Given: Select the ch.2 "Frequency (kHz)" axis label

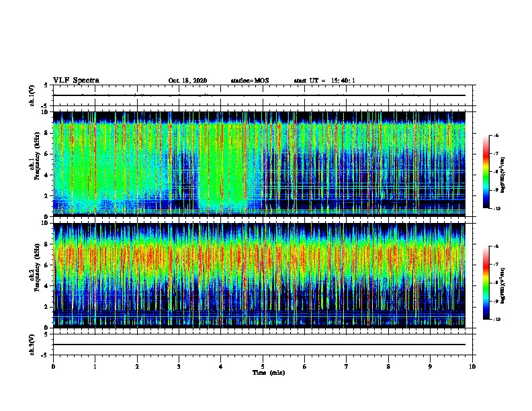Looking at the screenshot, I should [x=37, y=267].
